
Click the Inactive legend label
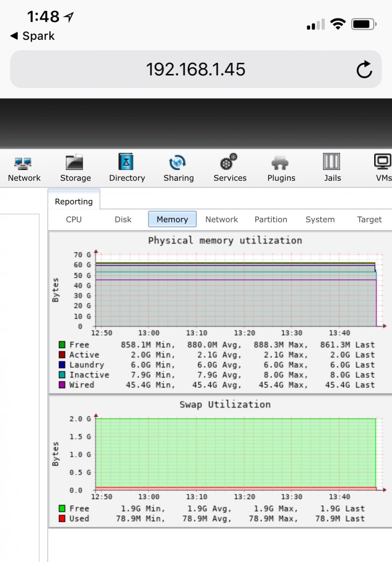coord(89,375)
